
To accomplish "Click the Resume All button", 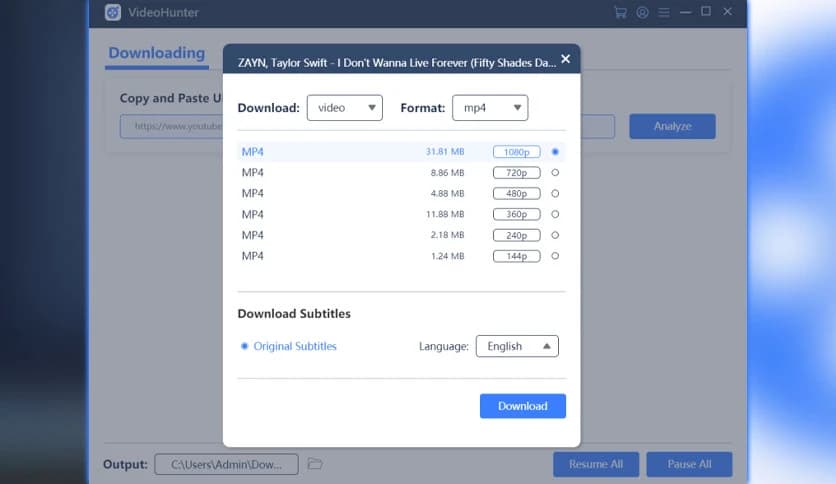I will (596, 464).
